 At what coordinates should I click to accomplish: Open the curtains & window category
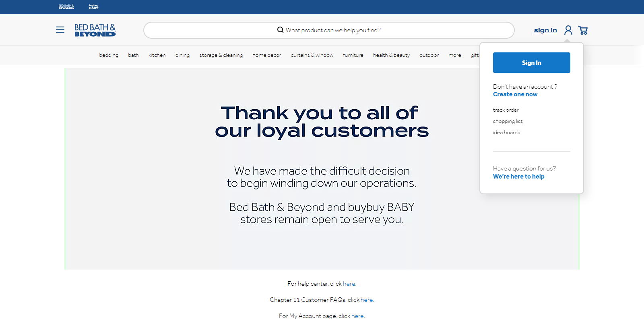312,55
